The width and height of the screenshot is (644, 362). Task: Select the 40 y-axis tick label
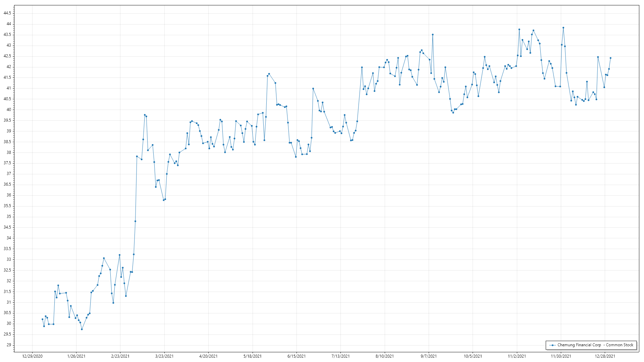pyautogui.click(x=9, y=110)
